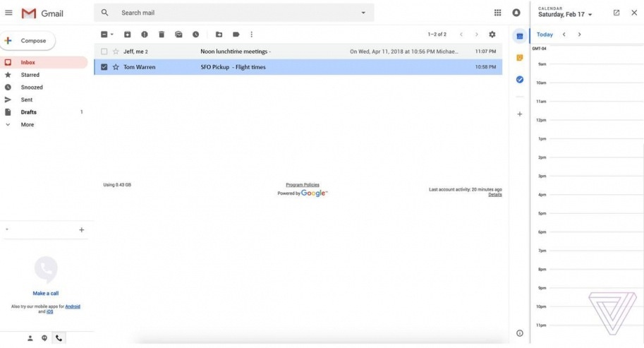Viewport: 644px width, 348px height.
Task: Mark selected email as read
Action: pos(178,35)
